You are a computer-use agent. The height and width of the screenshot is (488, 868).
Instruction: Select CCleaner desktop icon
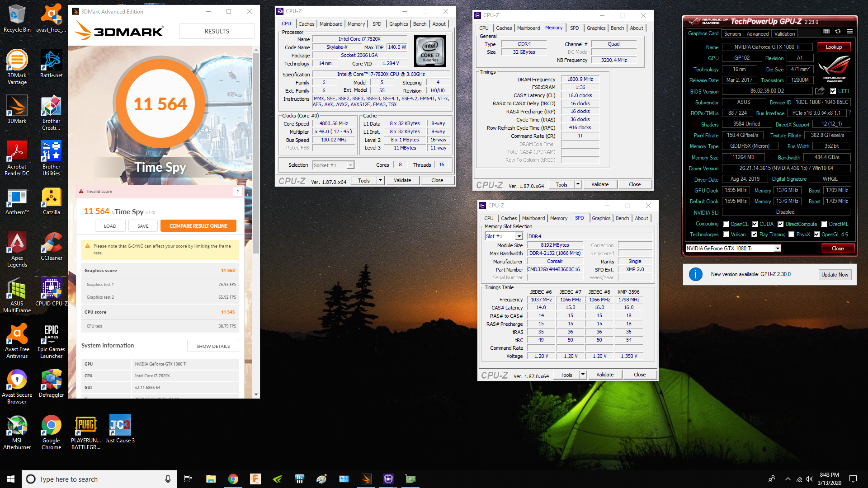tap(51, 246)
